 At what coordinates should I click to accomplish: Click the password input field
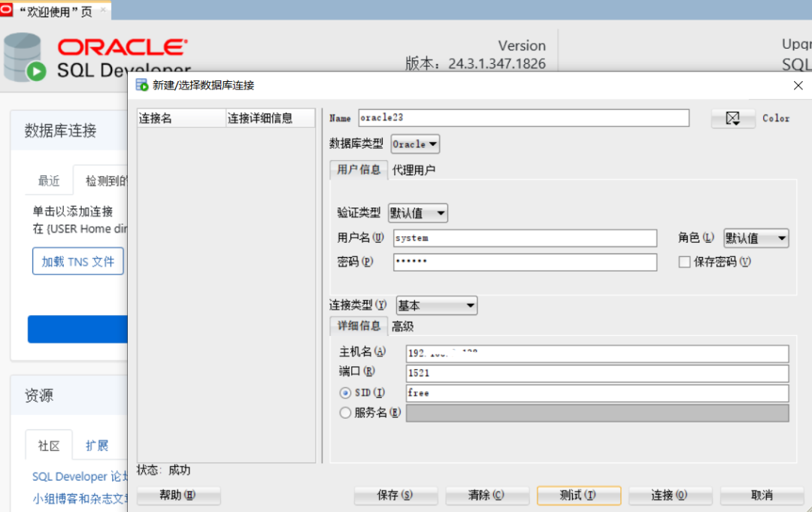click(x=525, y=262)
